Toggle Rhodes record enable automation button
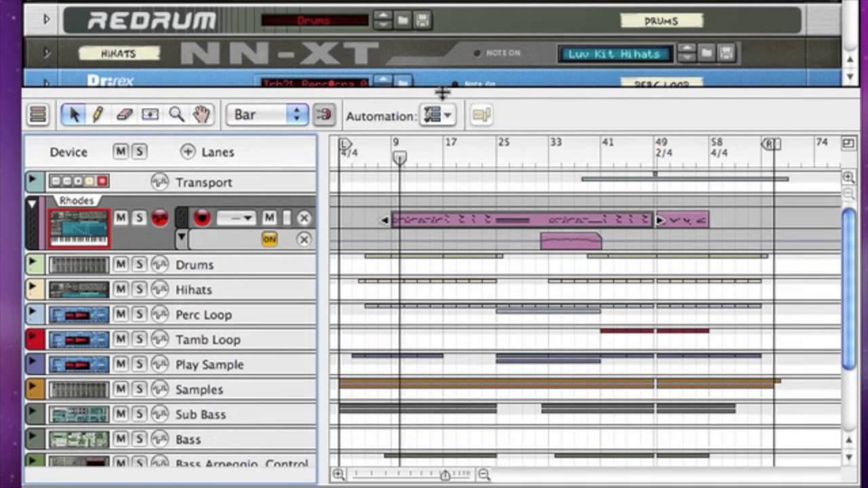Image resolution: width=868 pixels, height=488 pixels. (160, 218)
